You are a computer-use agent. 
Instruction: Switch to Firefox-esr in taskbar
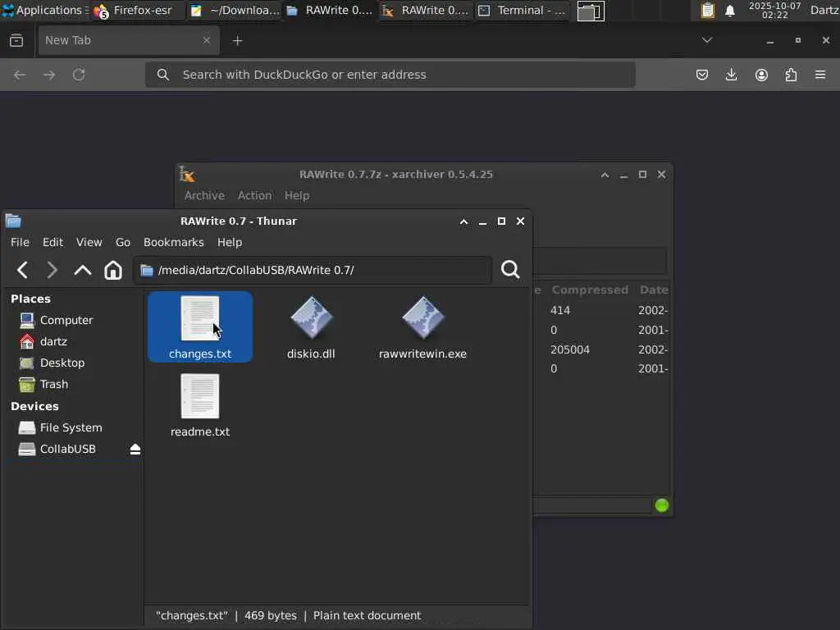138,10
